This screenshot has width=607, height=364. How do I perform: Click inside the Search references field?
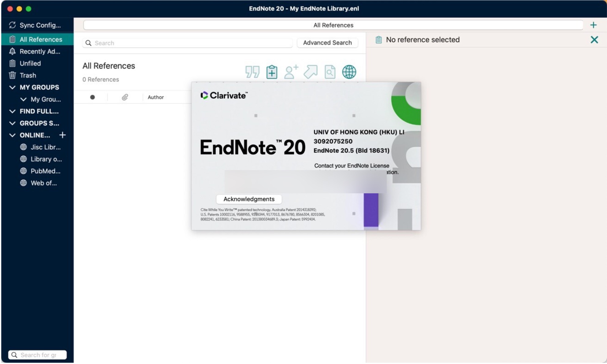(187, 43)
